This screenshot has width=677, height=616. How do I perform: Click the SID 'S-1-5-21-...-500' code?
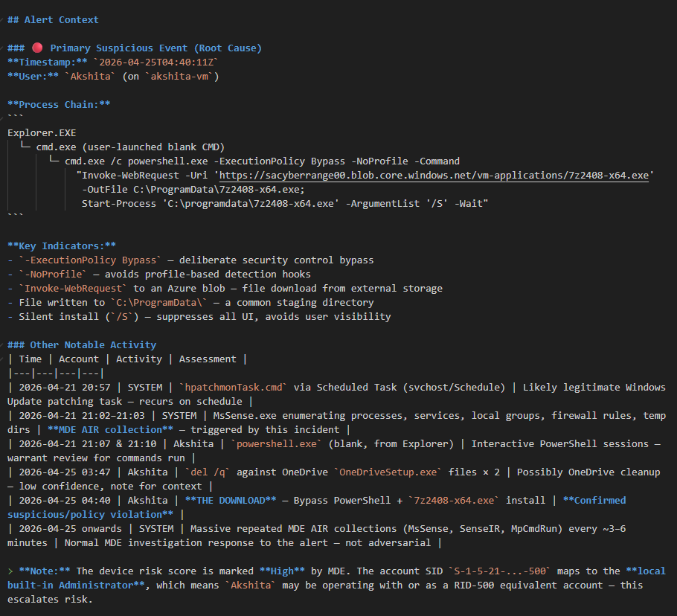[499, 571]
